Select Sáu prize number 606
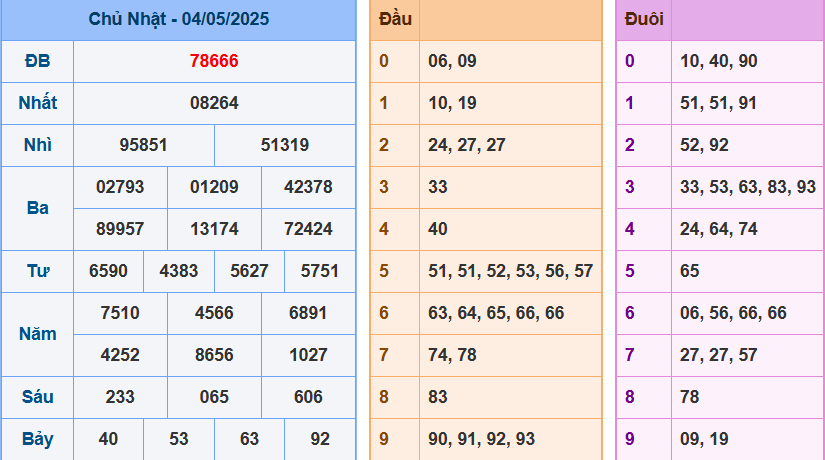The width and height of the screenshot is (825, 460). click(x=308, y=397)
